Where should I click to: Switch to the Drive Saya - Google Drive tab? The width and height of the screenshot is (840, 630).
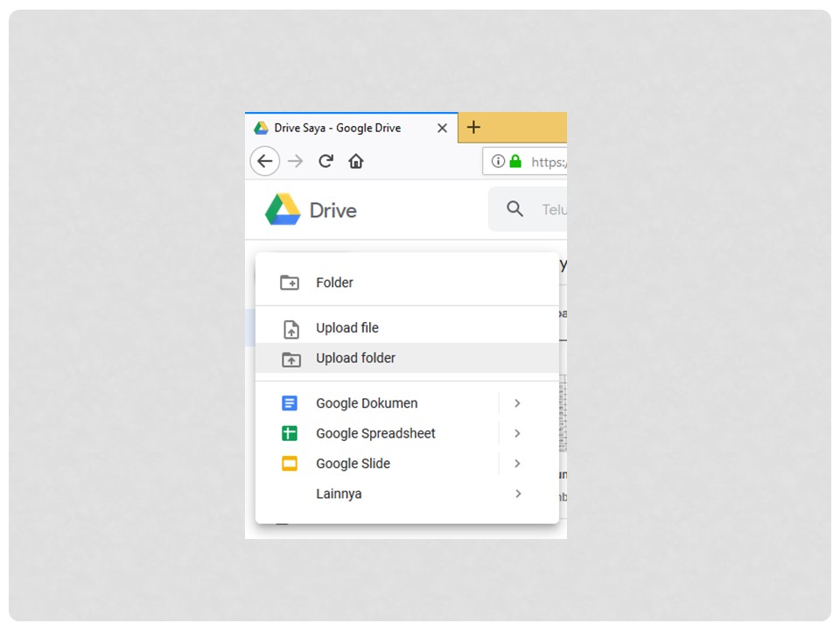(352, 128)
